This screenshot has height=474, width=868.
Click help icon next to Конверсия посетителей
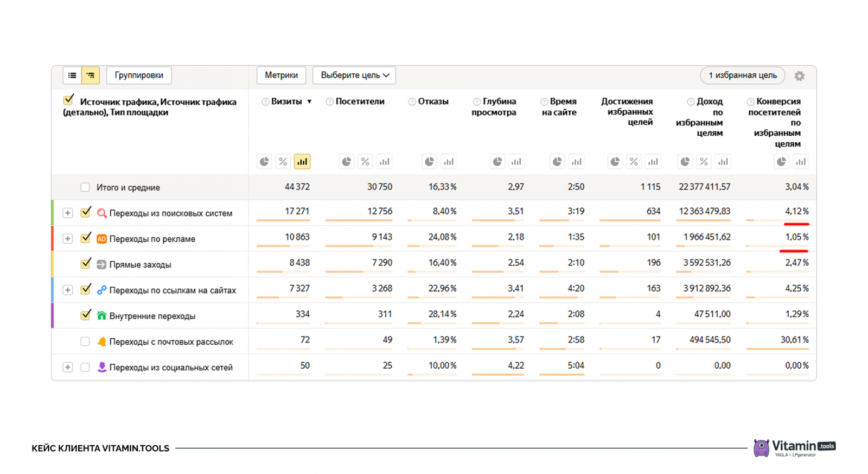tap(750, 102)
